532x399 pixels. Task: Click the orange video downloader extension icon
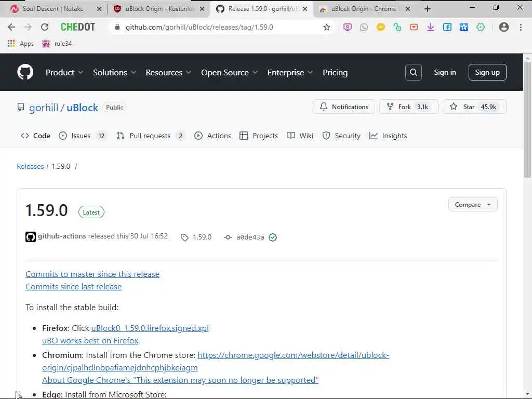414,27
